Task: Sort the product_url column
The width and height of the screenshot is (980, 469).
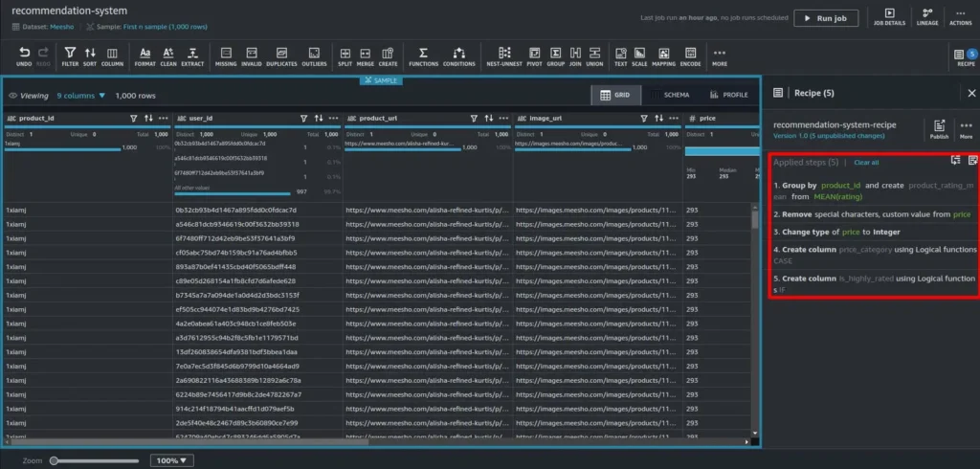Action: tap(489, 118)
